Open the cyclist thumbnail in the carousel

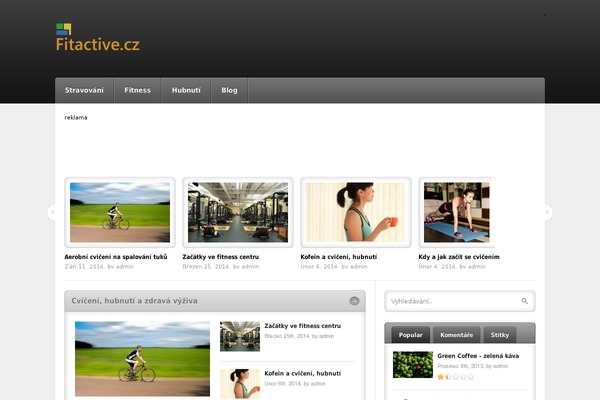(x=120, y=212)
